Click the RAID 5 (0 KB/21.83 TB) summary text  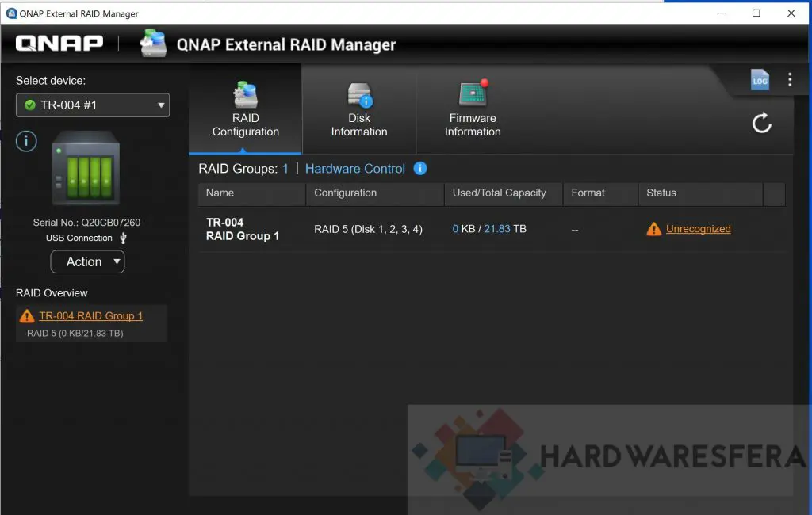click(x=75, y=334)
